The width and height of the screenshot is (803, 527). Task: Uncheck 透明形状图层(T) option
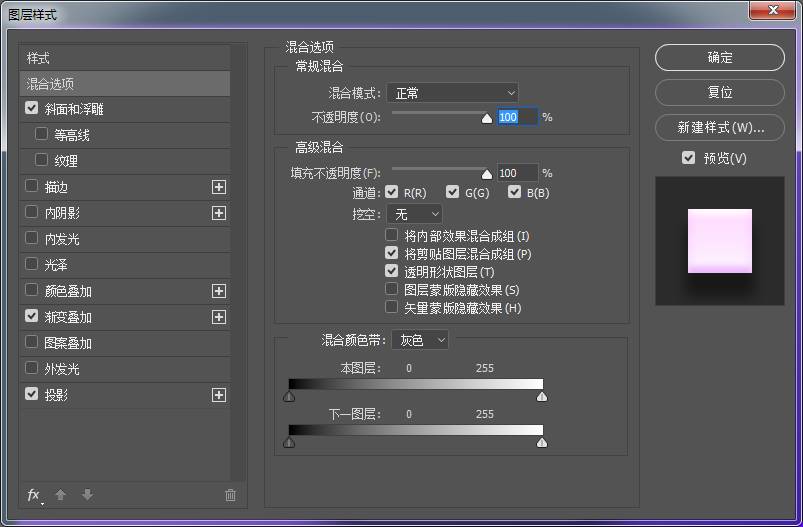(x=392, y=271)
